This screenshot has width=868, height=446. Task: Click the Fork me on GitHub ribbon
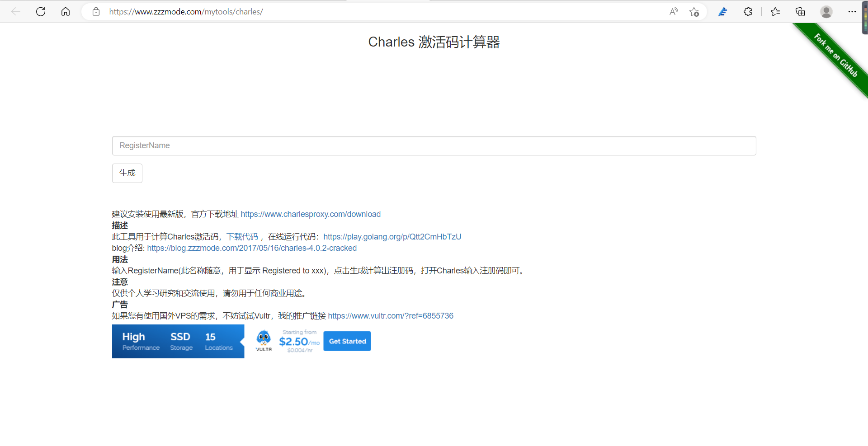click(x=835, y=55)
